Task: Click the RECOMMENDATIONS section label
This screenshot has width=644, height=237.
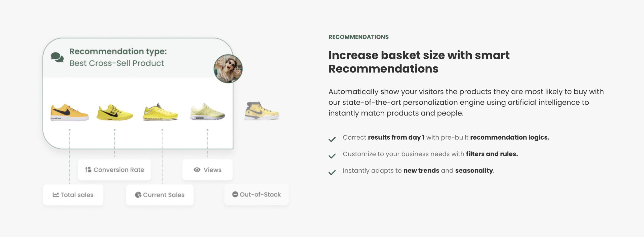Action: tap(358, 37)
